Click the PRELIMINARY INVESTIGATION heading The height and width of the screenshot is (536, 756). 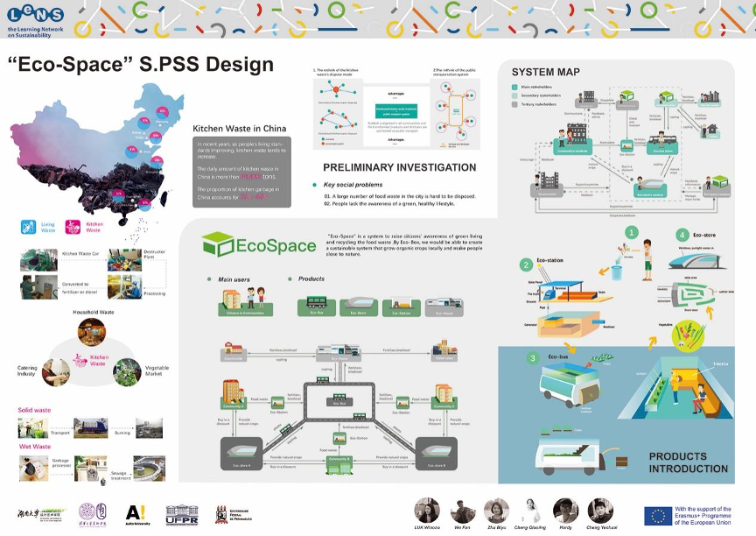click(399, 167)
